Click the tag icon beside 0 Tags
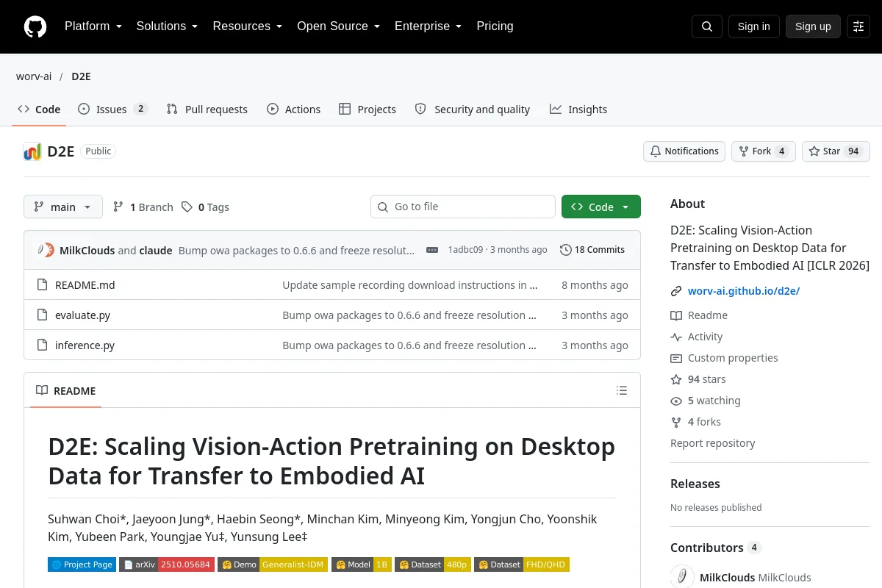Viewport: 882px width, 588px height. pyautogui.click(x=187, y=207)
